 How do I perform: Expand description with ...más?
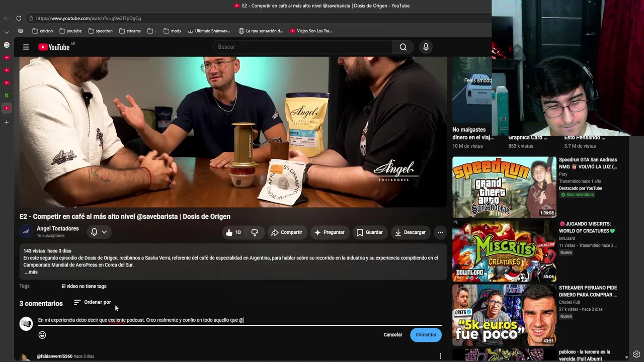[x=31, y=272]
